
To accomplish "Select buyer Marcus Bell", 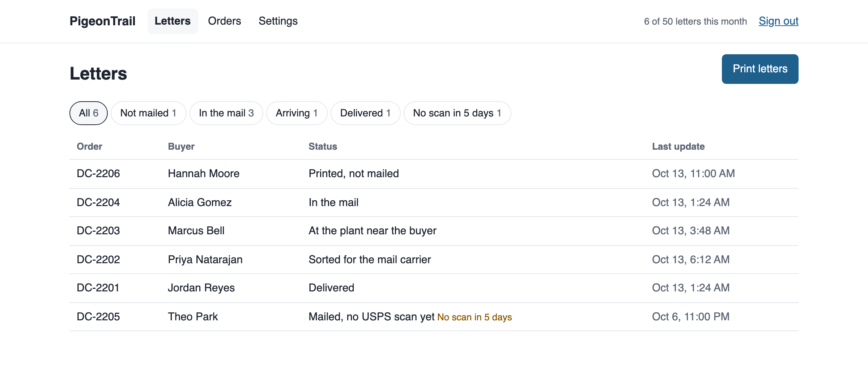I will coord(196,231).
